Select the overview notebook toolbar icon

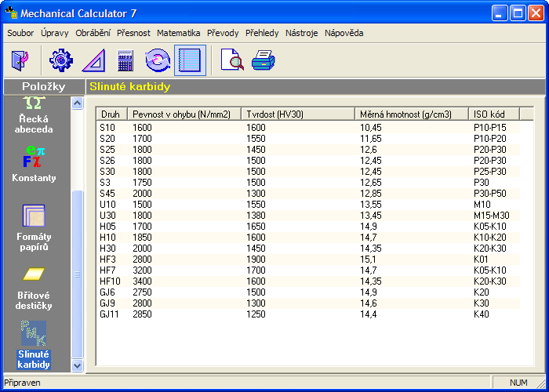pos(190,60)
